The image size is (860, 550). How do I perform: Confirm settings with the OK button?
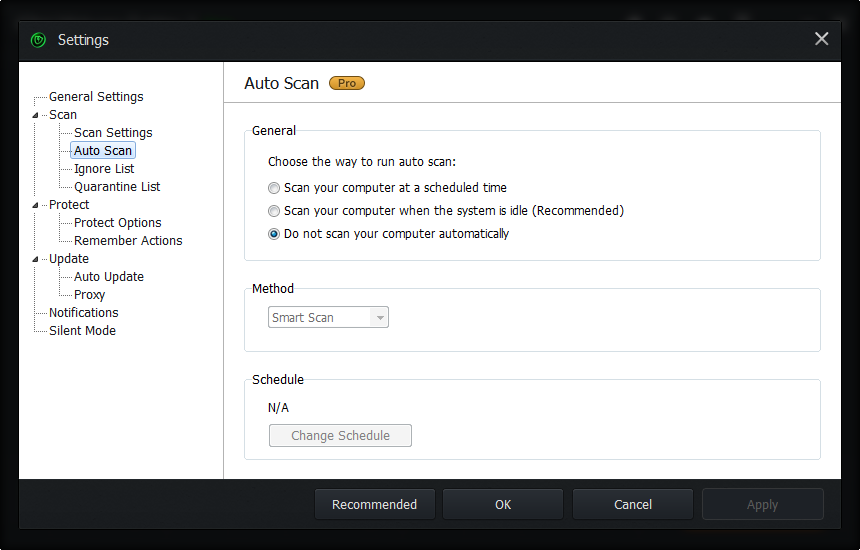(503, 504)
